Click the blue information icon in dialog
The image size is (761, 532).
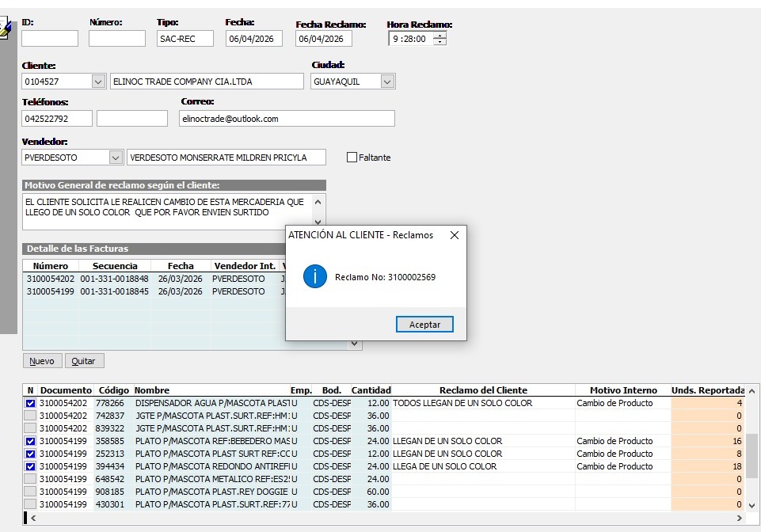pos(315,276)
